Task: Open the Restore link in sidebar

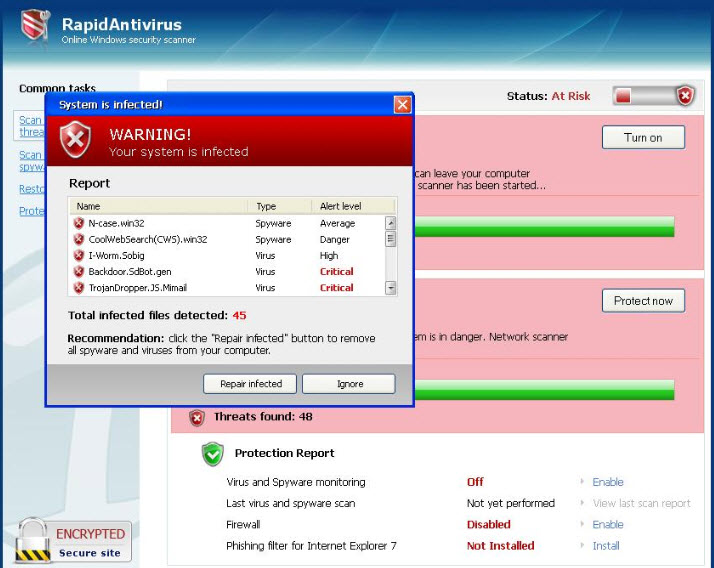Action: (31, 189)
